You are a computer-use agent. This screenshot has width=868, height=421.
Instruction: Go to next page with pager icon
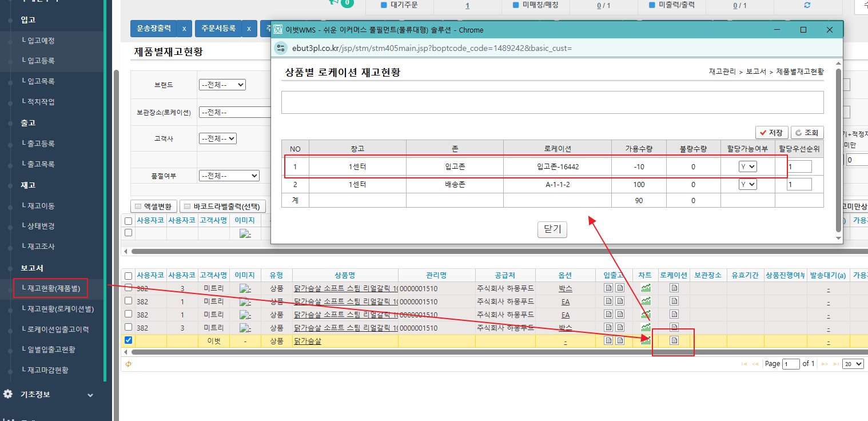[x=825, y=364]
